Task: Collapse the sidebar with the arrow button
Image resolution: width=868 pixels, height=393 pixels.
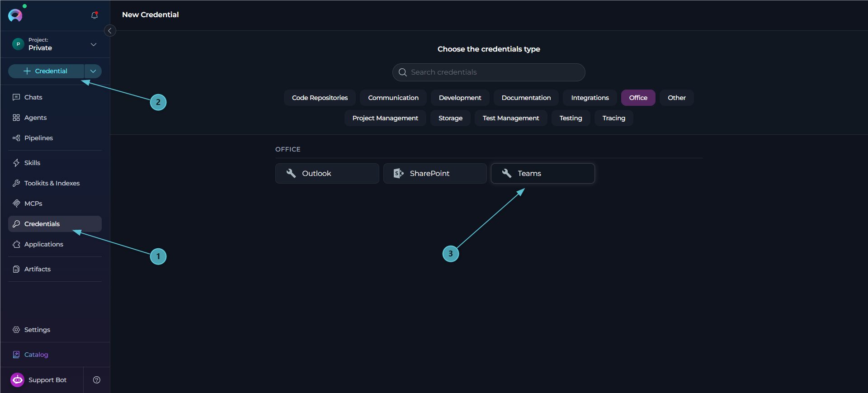Action: [x=110, y=31]
